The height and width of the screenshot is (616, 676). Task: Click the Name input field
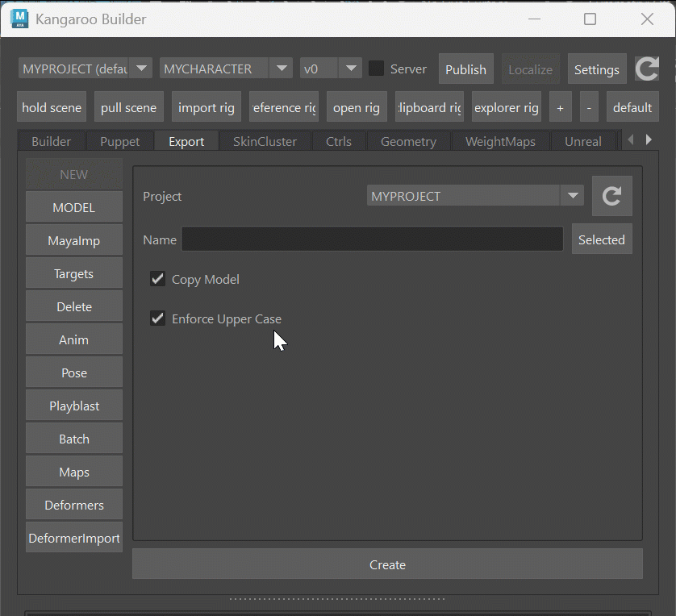[372, 239]
